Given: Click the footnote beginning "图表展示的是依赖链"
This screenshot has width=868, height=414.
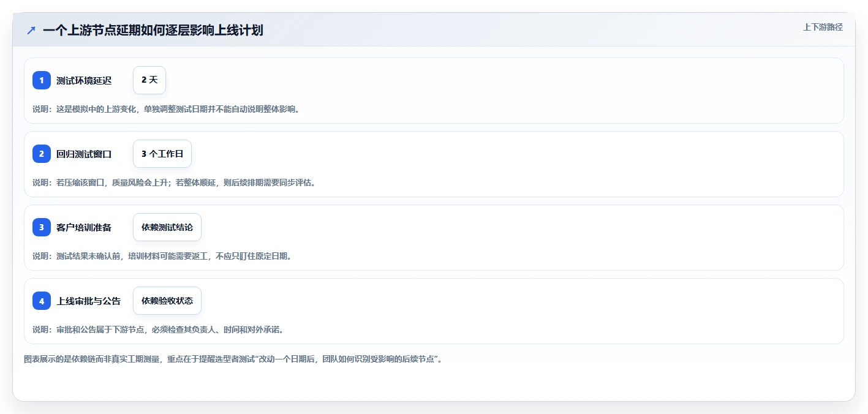Looking at the screenshot, I should (x=233, y=359).
